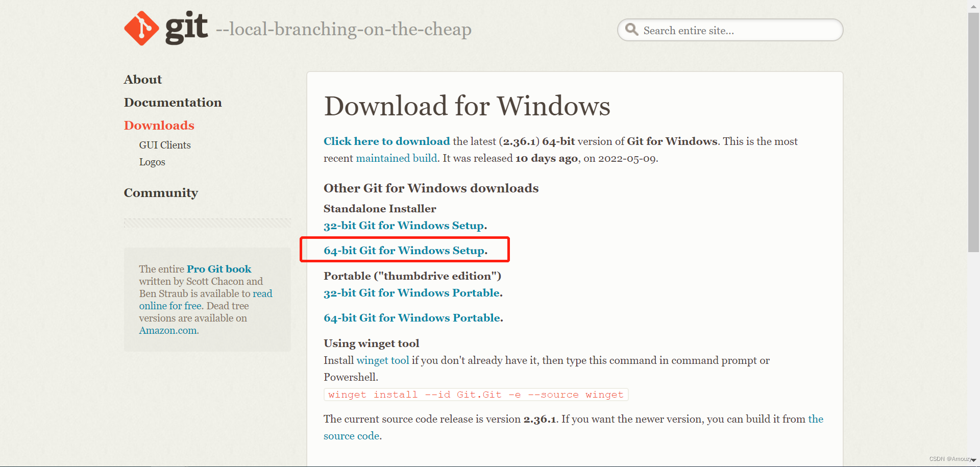The image size is (980, 467).
Task: Click the git diamond logo icon
Action: [x=141, y=29]
